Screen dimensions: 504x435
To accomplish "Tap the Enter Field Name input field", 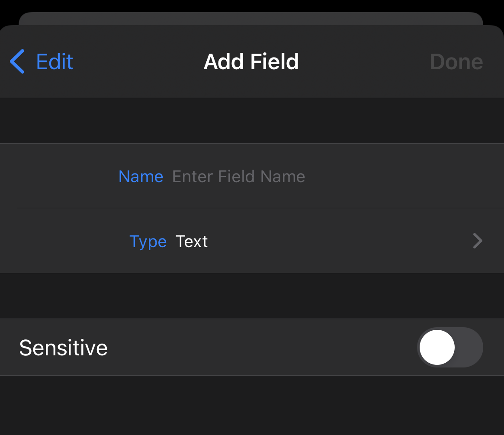I will pos(238,176).
